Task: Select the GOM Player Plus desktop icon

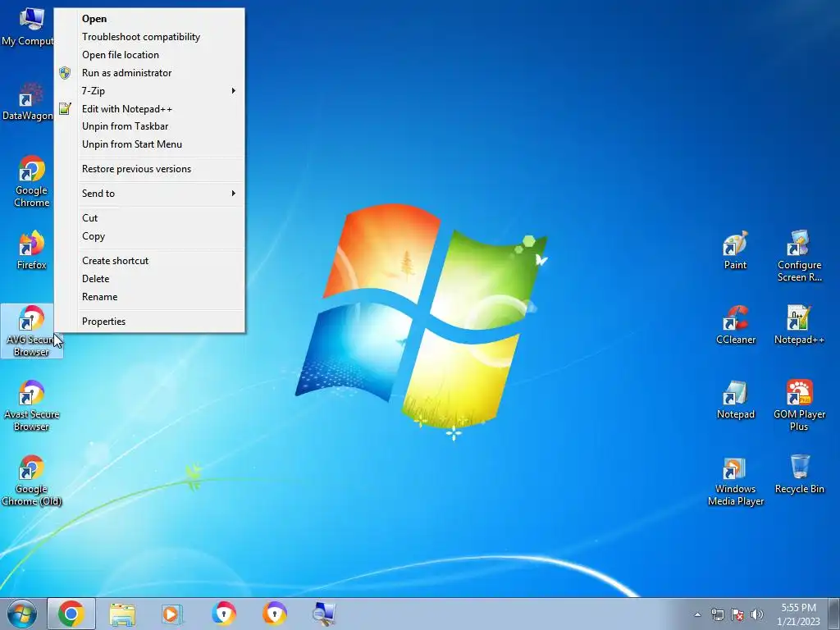Action: (x=799, y=405)
